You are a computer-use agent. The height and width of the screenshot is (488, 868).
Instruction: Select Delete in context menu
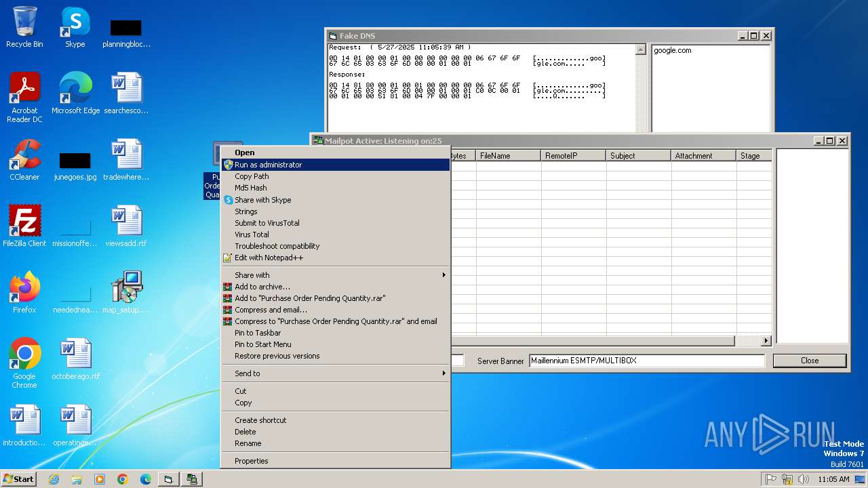point(335,432)
